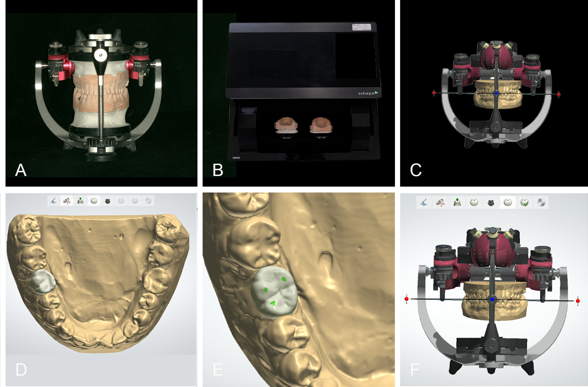588x387 pixels.
Task: Click the left green contact marker on crown in panel E
Action: (x=266, y=290)
